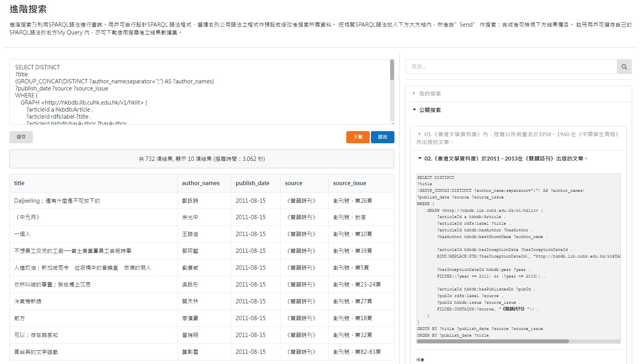Click author name 鄭詠詩

tap(190, 201)
